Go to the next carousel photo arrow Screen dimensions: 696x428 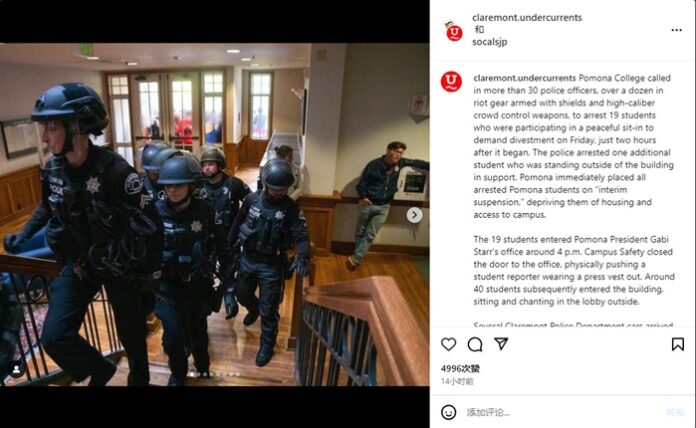[414, 215]
